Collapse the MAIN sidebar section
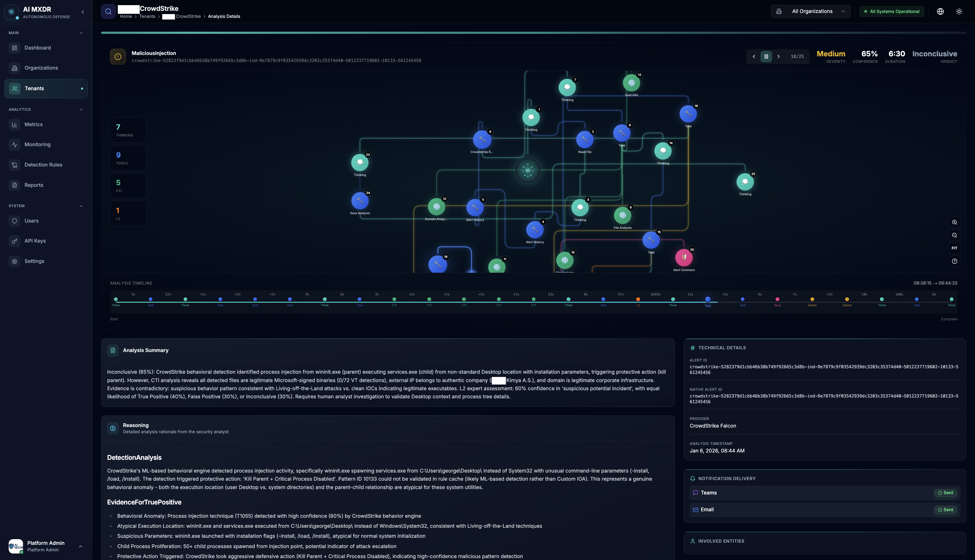 point(81,33)
